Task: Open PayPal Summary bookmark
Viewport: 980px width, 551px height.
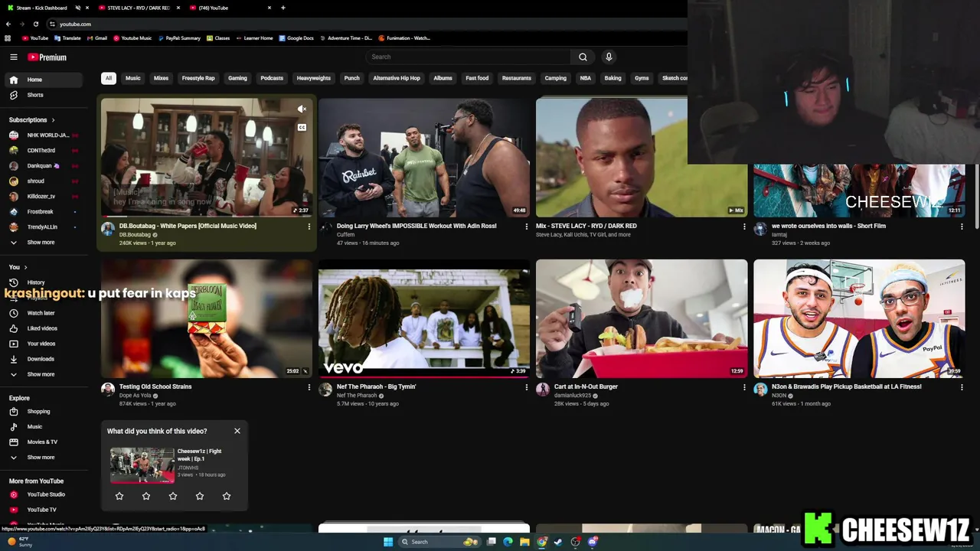Action: click(x=179, y=37)
